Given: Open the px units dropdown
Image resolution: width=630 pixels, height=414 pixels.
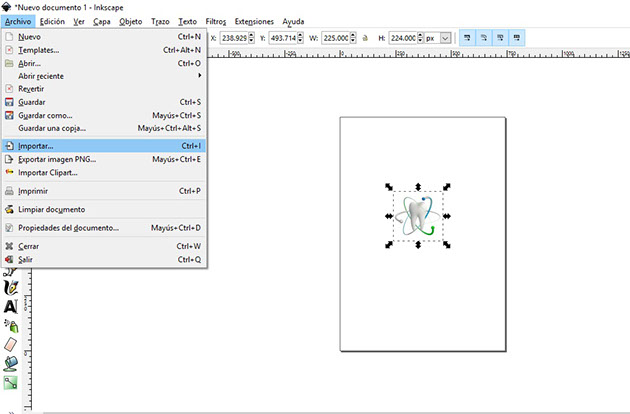Looking at the screenshot, I should pyautogui.click(x=445, y=38).
